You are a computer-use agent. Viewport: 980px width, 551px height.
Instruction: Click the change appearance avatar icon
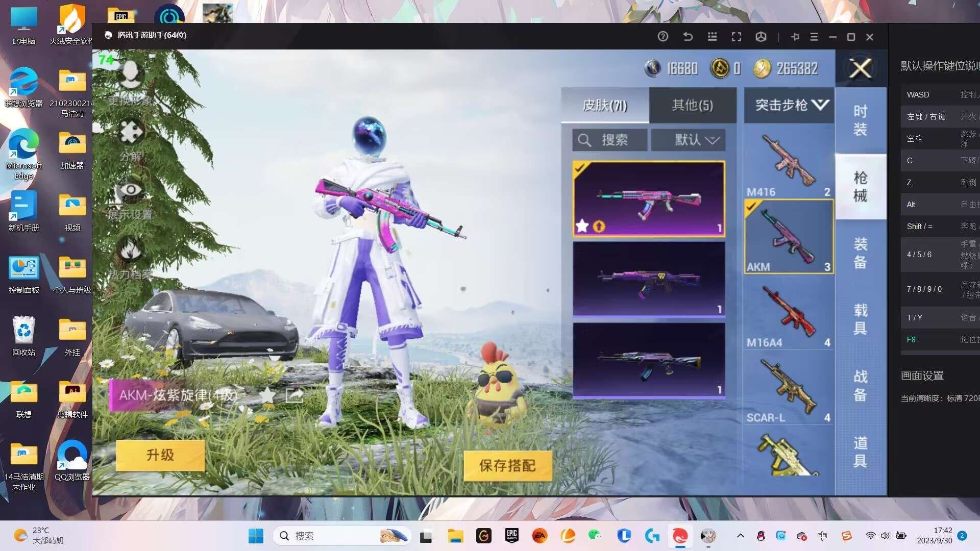pos(131,76)
